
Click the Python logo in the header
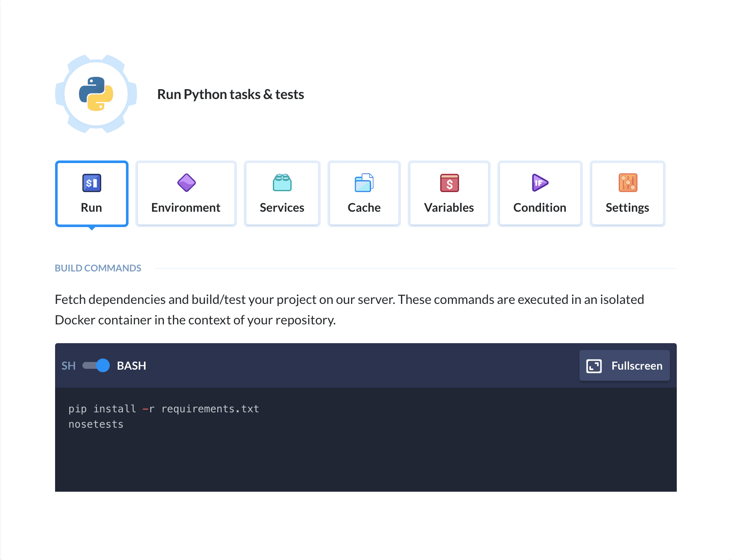click(x=96, y=94)
